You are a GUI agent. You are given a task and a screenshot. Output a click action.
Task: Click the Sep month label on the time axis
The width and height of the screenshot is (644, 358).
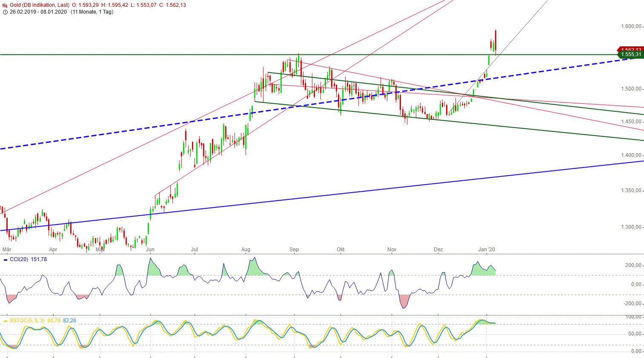pos(293,250)
